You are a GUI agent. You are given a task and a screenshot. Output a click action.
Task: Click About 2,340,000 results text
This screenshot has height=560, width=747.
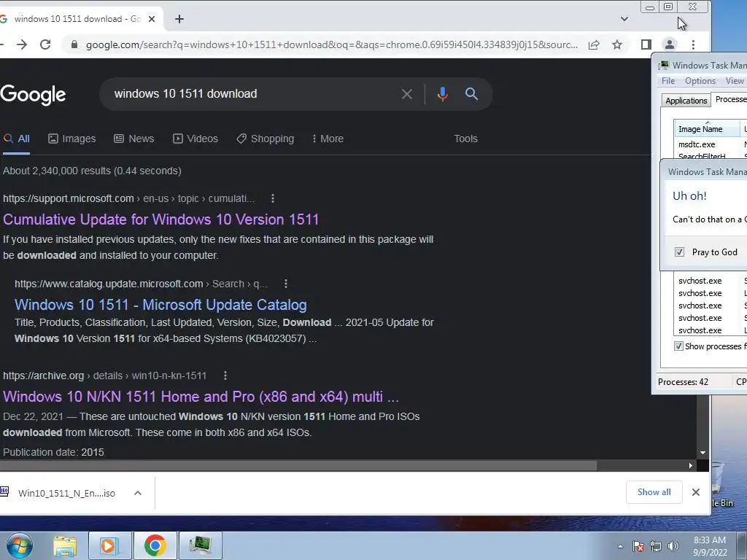point(92,171)
